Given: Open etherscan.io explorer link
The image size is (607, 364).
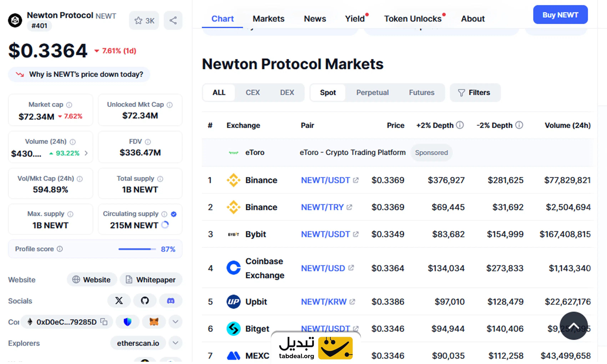Looking at the screenshot, I should pos(138,343).
